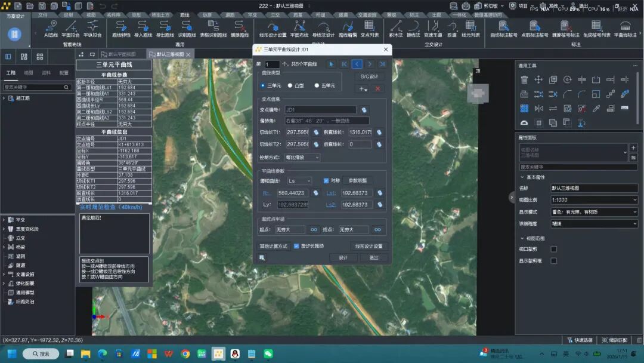Open the 变速车道 tool

[x=433, y=29]
